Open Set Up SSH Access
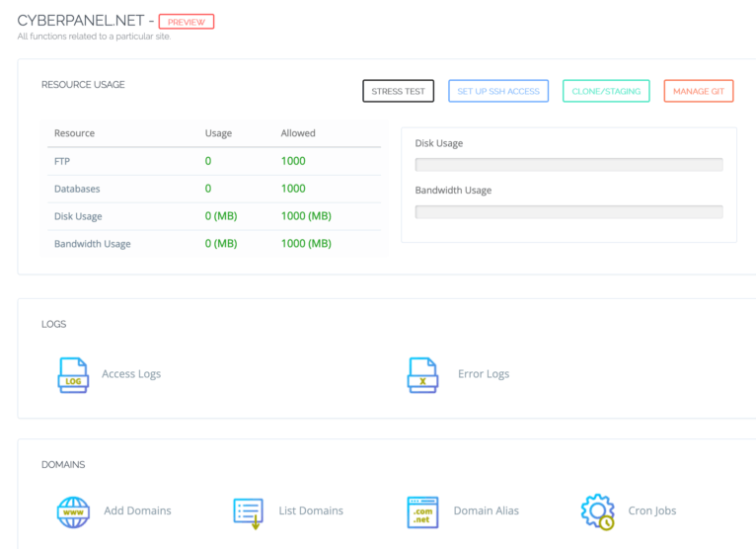The image size is (756, 549). [x=498, y=92]
